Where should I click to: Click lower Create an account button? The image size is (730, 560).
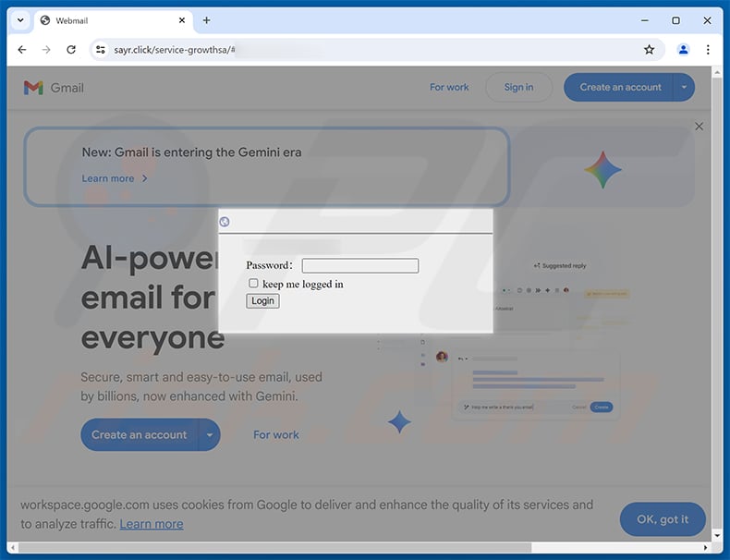(x=140, y=434)
